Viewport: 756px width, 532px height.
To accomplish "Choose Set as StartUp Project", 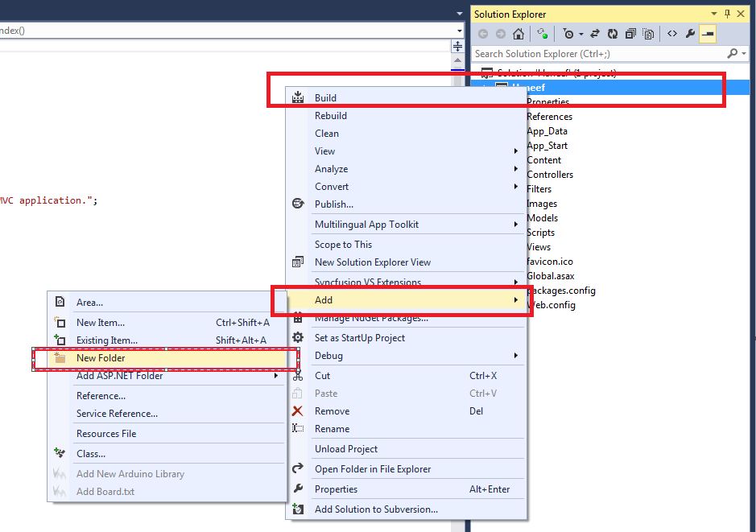I will pyautogui.click(x=406, y=338).
